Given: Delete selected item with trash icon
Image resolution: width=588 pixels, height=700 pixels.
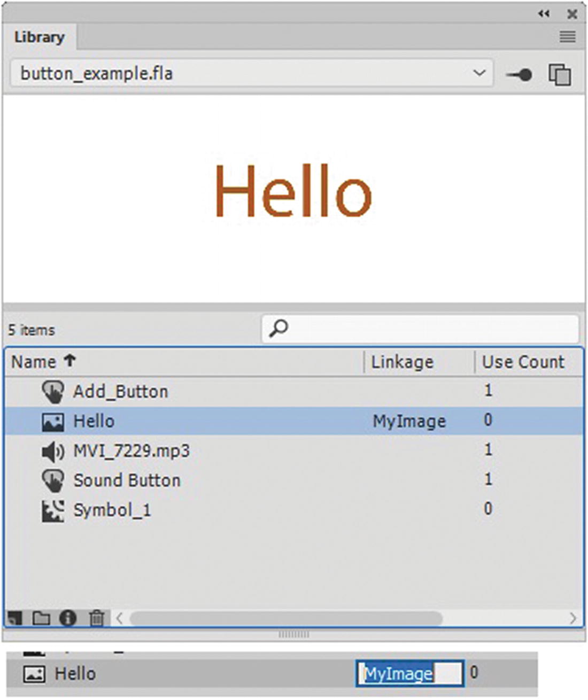Looking at the screenshot, I should (x=97, y=618).
